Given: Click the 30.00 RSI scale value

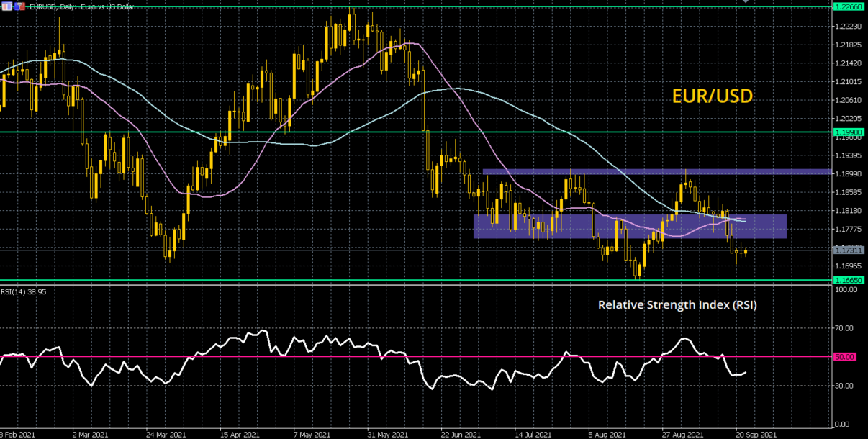Looking at the screenshot, I should click(845, 386).
